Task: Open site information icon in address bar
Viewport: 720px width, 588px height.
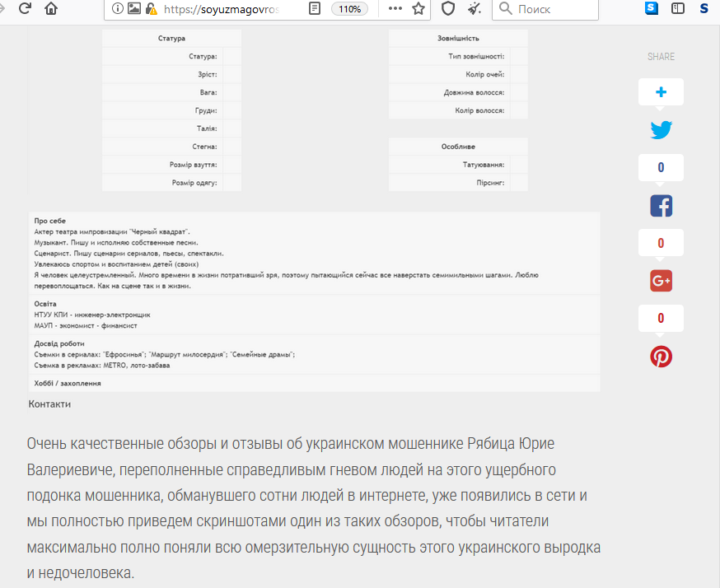Action: (117, 9)
